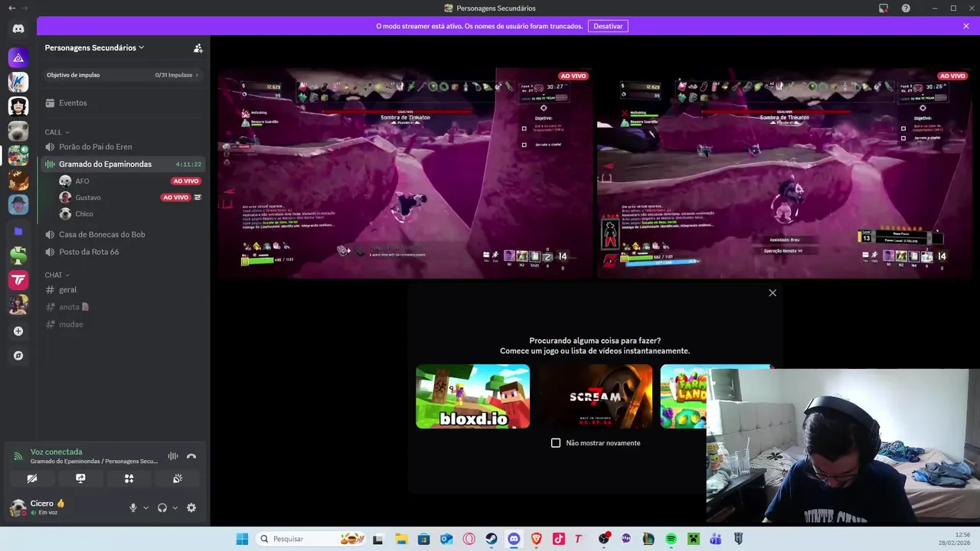
Task: Check Não mostrar novamente box
Action: pos(556,443)
